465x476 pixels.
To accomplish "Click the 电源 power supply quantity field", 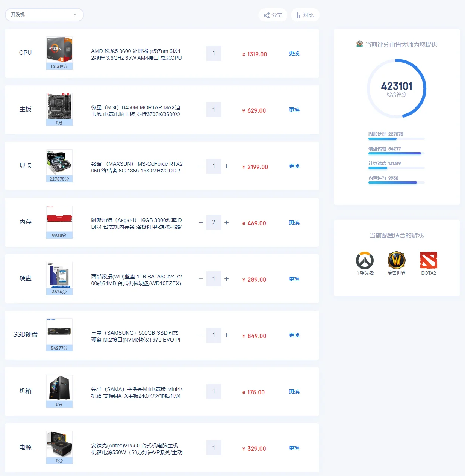I will (x=214, y=448).
